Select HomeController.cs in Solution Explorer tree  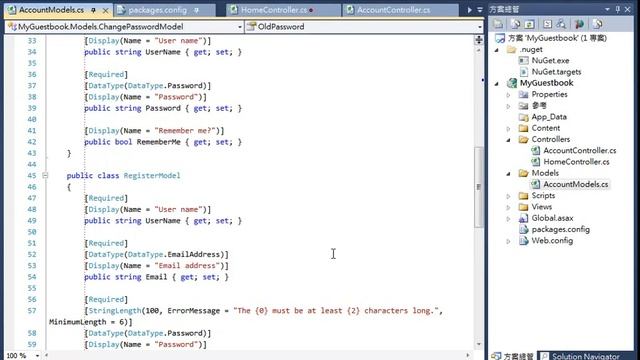pyautogui.click(x=576, y=162)
